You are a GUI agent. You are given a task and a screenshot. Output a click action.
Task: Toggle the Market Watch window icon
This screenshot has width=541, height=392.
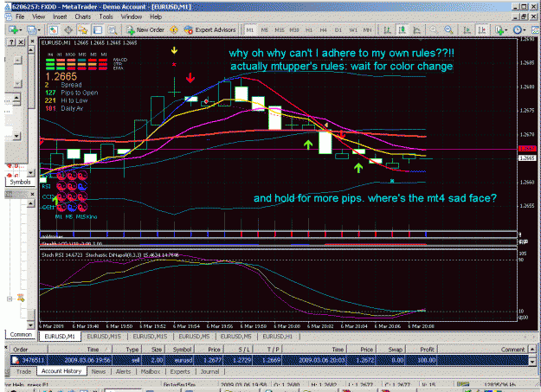[x=53, y=30]
